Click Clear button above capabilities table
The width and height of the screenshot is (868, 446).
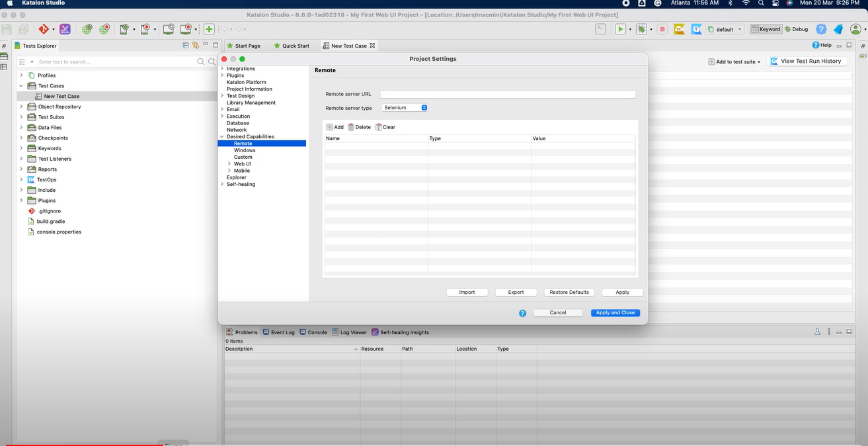click(x=385, y=127)
